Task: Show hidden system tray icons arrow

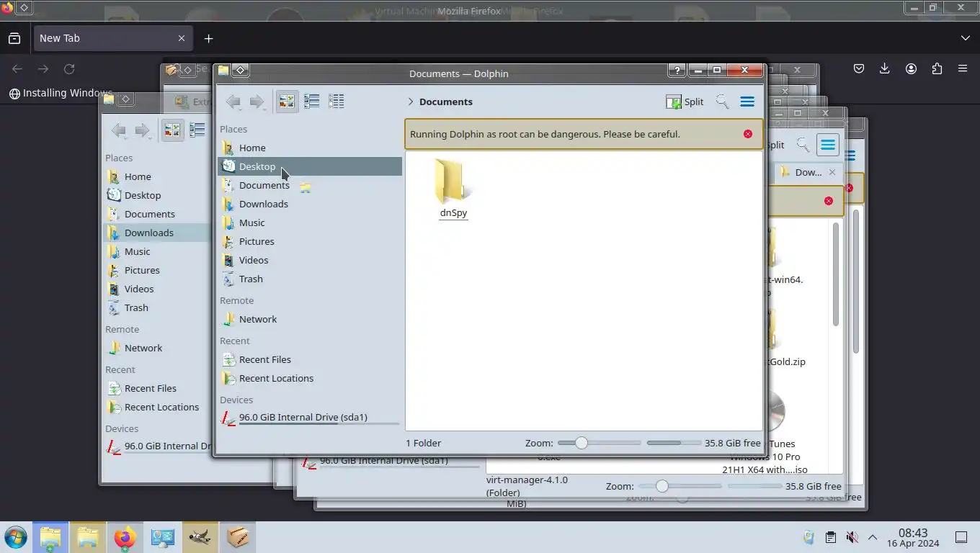Action: point(873,537)
